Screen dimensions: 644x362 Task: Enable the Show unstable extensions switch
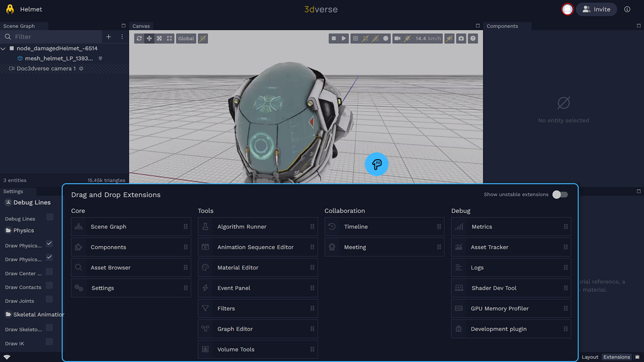pos(560,195)
